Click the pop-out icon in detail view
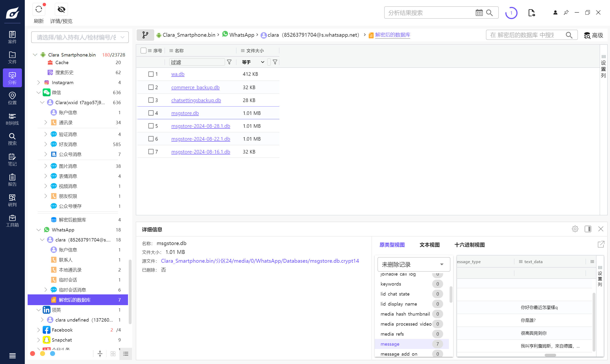Image resolution: width=610 pixels, height=364 pixels. click(x=601, y=244)
